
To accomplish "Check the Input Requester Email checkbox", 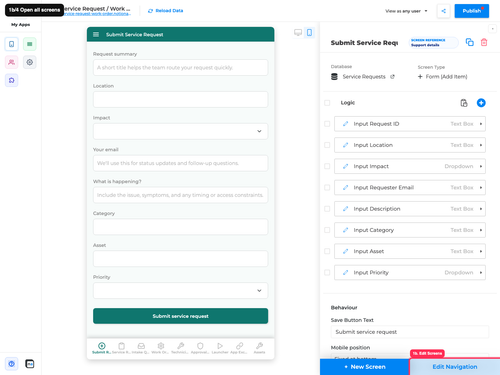I will click(327, 188).
